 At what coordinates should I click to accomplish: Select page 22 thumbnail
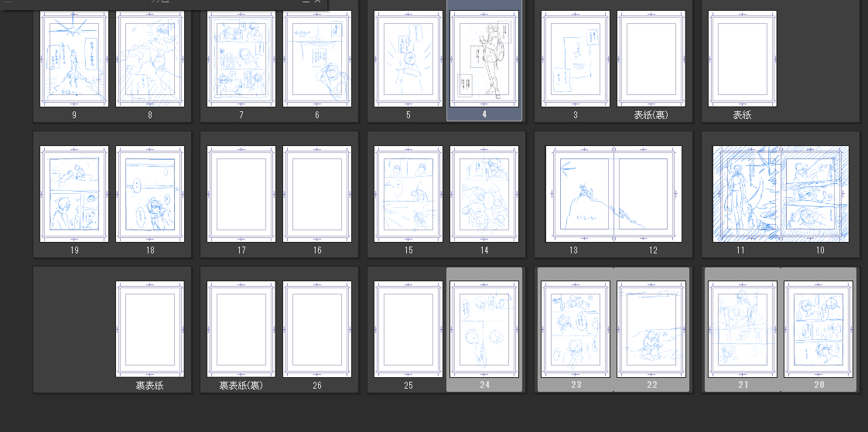pyautogui.click(x=651, y=328)
